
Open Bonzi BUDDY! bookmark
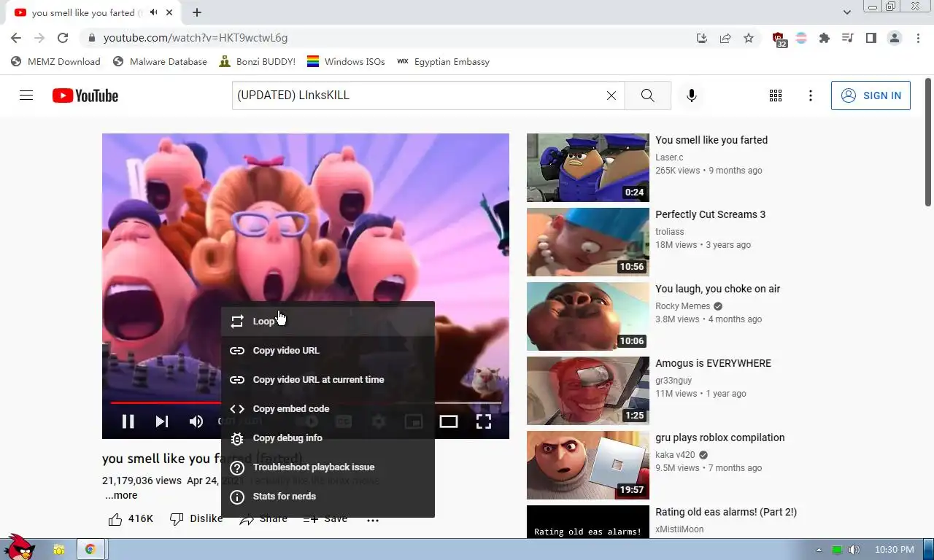[x=258, y=62]
